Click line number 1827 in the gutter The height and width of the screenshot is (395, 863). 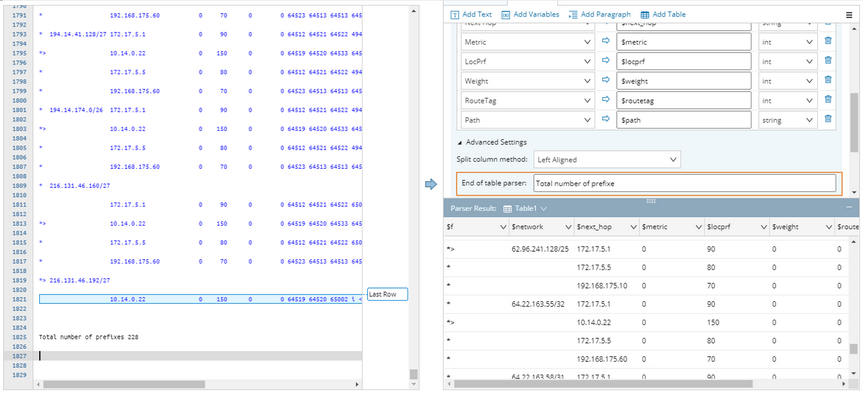pyautogui.click(x=19, y=356)
